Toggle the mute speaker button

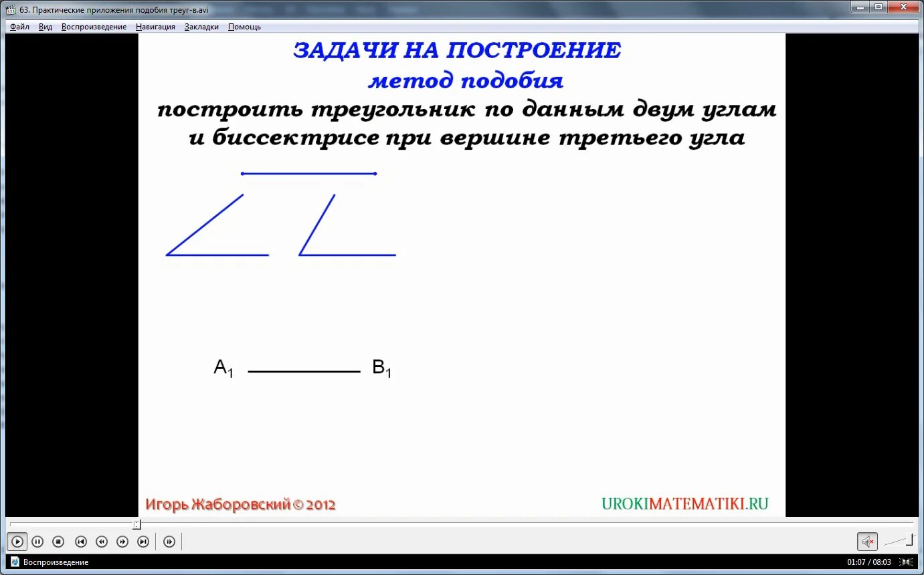(867, 542)
